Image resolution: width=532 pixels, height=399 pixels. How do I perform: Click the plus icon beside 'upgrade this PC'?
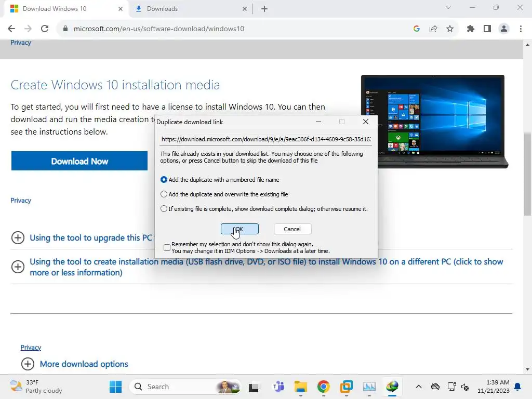(18, 237)
